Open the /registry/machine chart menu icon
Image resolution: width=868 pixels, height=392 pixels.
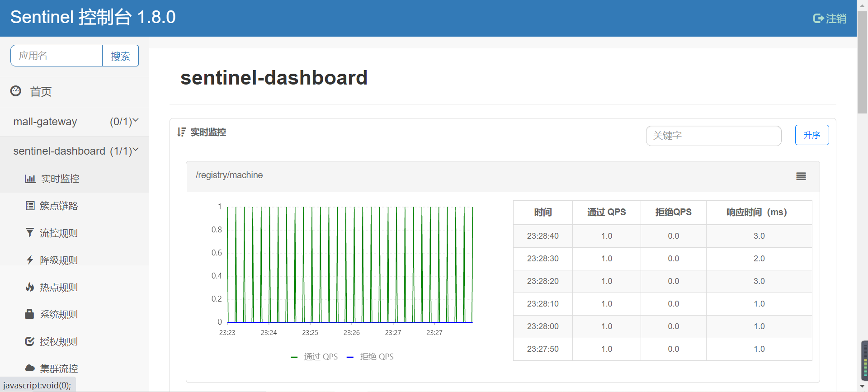[801, 176]
